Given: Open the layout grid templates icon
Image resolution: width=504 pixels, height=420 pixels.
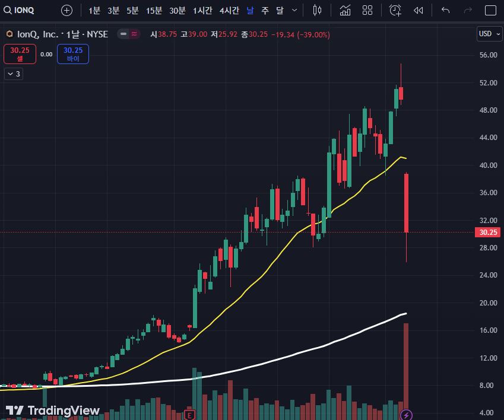Looking at the screenshot, I should click(367, 10).
